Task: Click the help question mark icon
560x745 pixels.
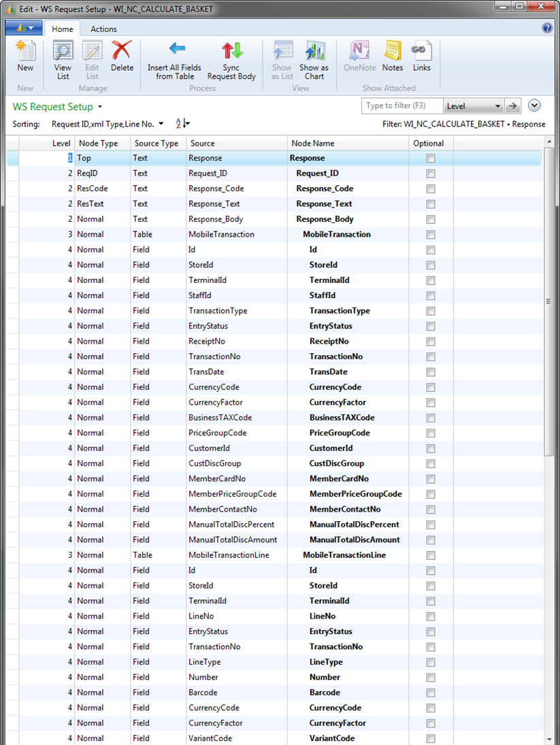Action: (547, 29)
